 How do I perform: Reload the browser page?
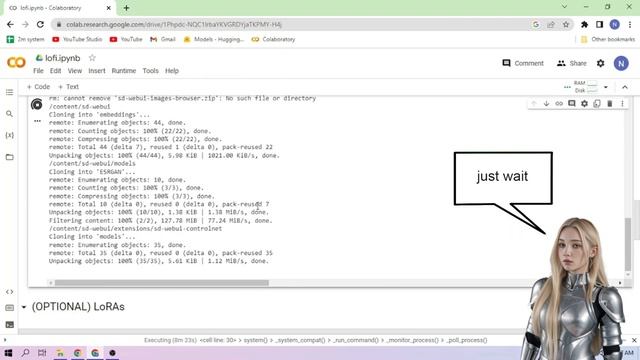pyautogui.click(x=40, y=24)
